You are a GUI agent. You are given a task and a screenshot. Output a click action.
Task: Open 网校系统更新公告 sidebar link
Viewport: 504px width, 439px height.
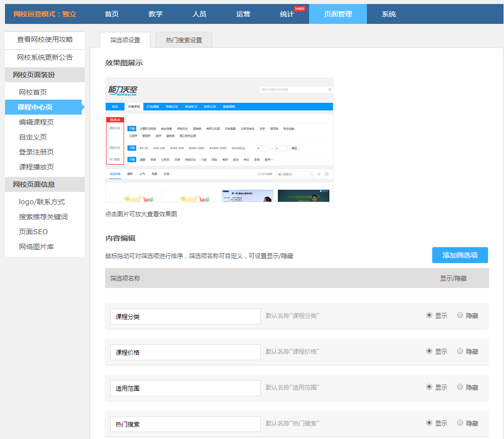coord(45,57)
